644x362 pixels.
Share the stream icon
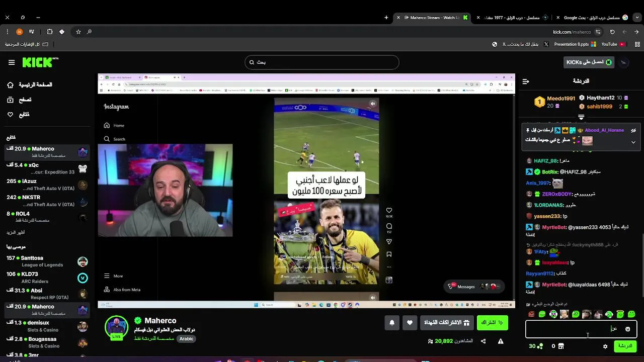(x=483, y=341)
